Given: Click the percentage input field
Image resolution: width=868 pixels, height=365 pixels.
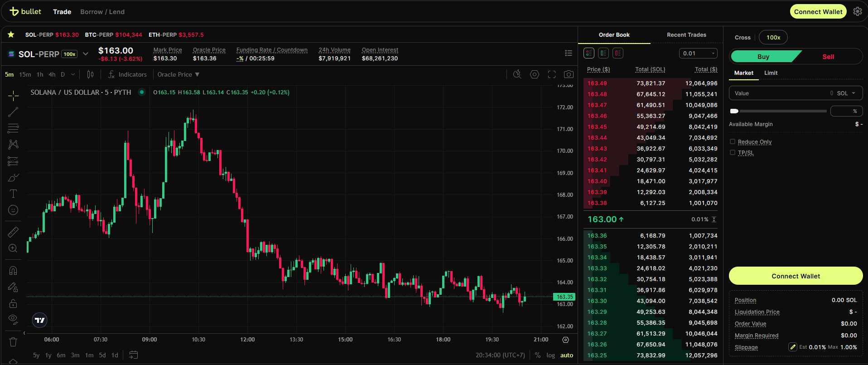Looking at the screenshot, I should (x=846, y=111).
